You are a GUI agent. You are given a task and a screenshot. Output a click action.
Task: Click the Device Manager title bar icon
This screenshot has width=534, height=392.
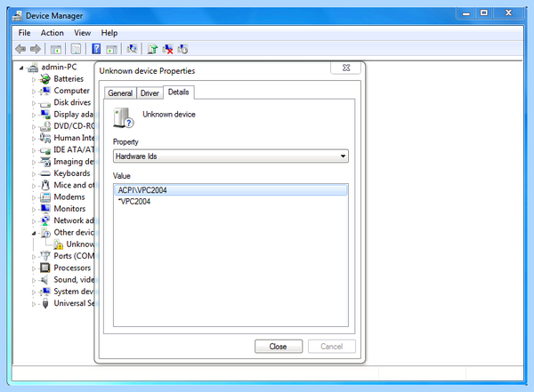[18, 16]
